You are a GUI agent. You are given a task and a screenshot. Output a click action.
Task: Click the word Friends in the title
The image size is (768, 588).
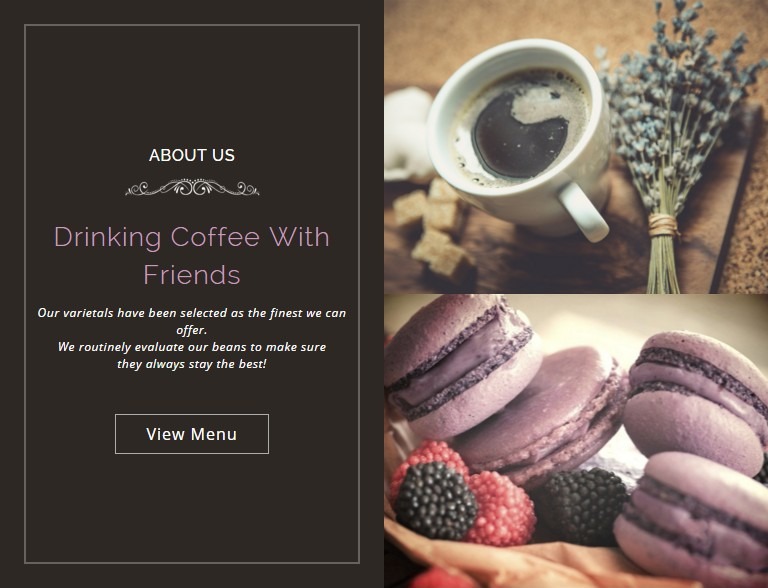point(192,274)
